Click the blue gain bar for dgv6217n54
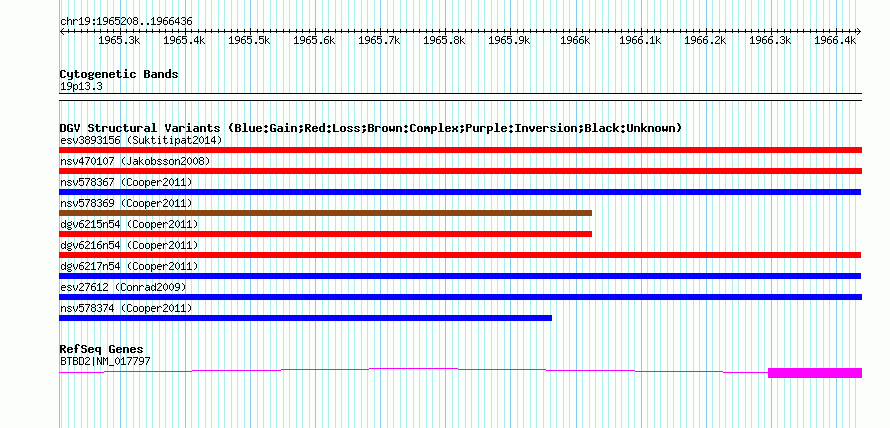The image size is (890, 428). point(460,276)
